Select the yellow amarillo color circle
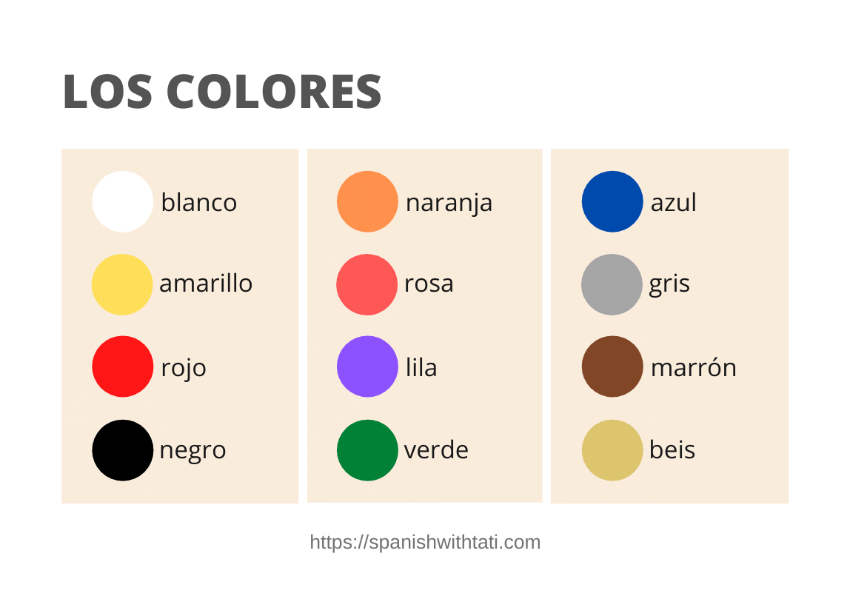 coord(122,284)
